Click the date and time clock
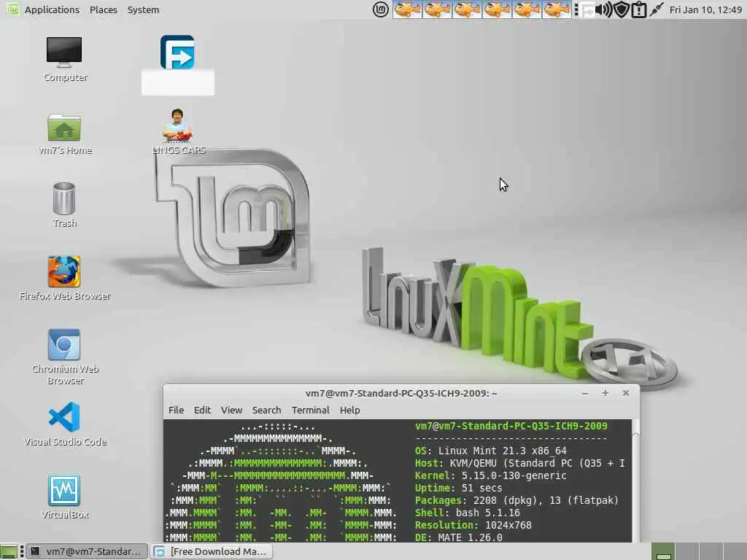Screen dimensions: 747x560 tap(705, 9)
